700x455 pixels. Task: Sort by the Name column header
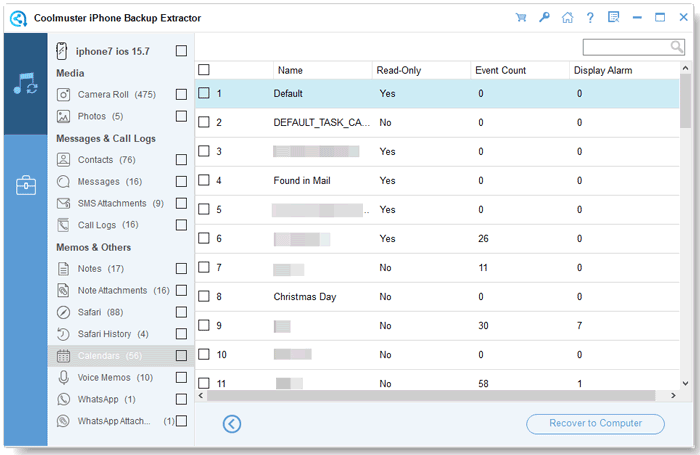[322, 71]
